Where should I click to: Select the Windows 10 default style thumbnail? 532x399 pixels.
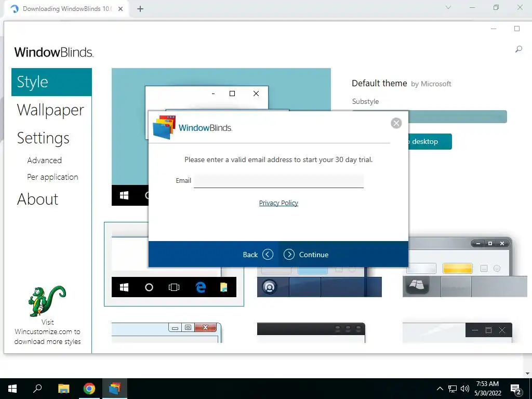point(174,264)
